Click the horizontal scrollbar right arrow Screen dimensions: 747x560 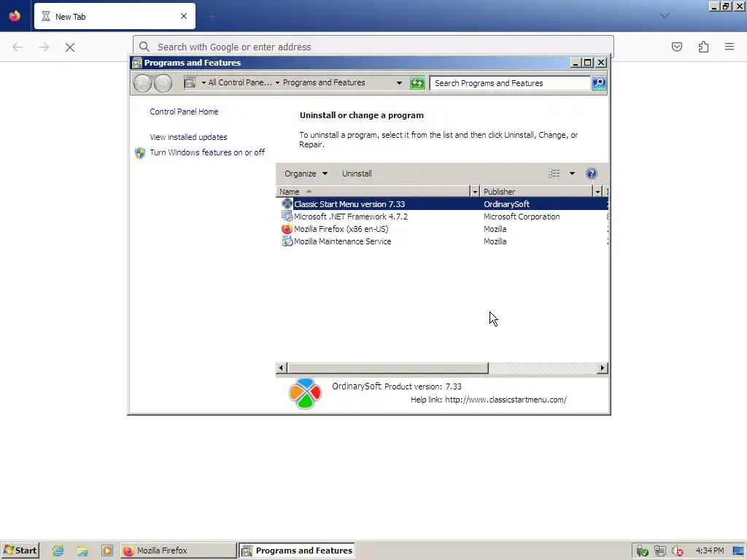(x=603, y=368)
